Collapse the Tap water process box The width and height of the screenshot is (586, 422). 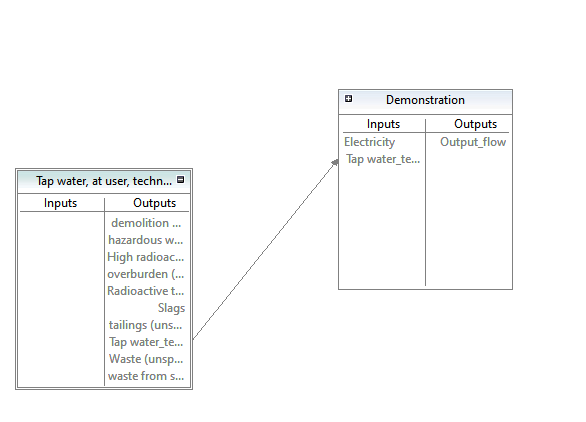click(181, 180)
